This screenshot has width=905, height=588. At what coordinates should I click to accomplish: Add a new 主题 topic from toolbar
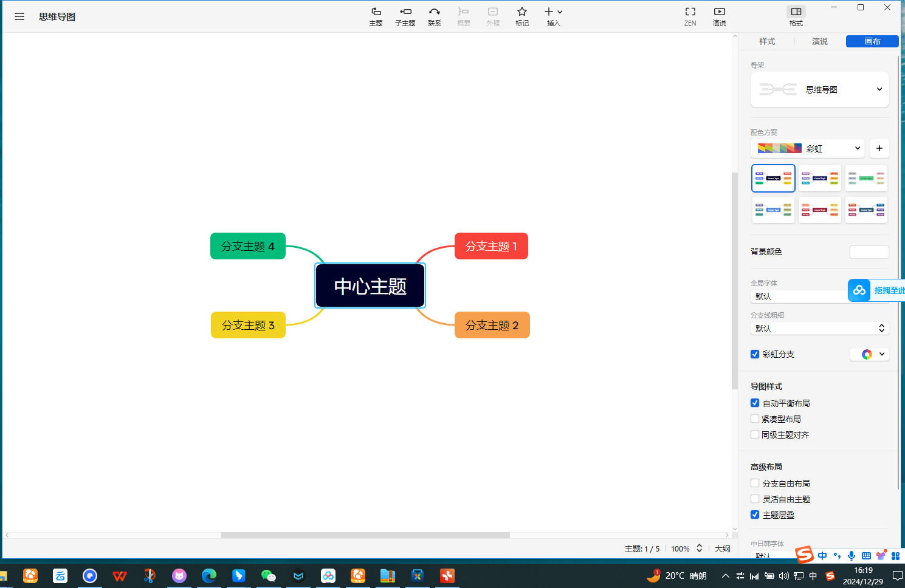tap(376, 16)
